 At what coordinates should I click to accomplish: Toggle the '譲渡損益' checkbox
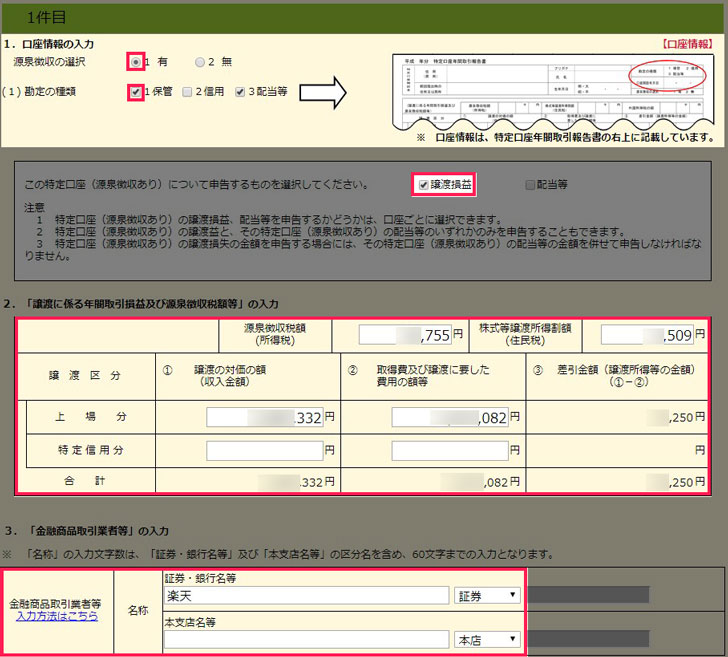pos(423,184)
